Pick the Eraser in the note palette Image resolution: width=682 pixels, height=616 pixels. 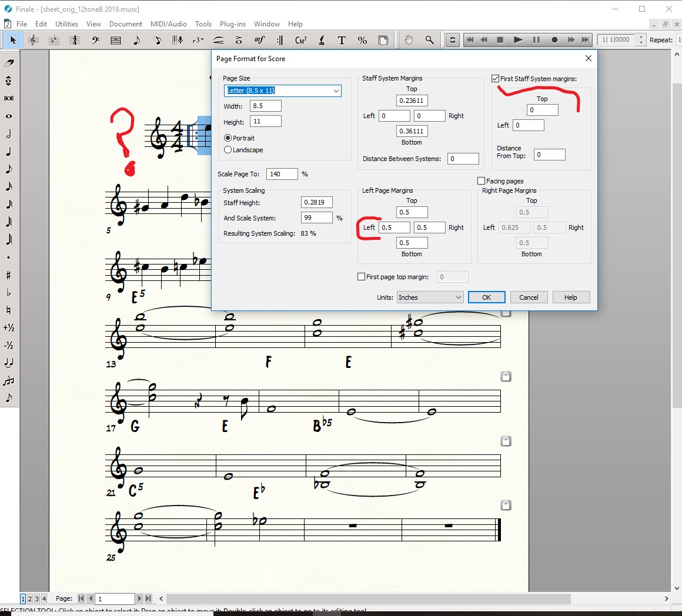pyautogui.click(x=9, y=63)
